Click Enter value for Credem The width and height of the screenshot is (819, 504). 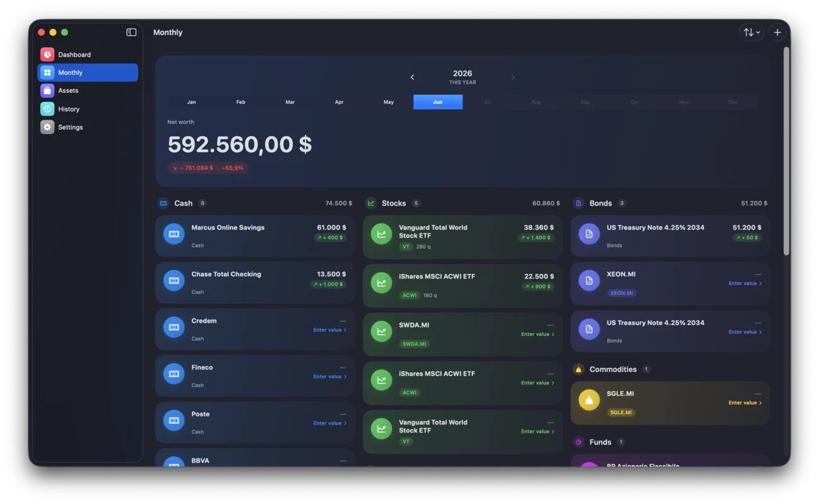tap(329, 330)
